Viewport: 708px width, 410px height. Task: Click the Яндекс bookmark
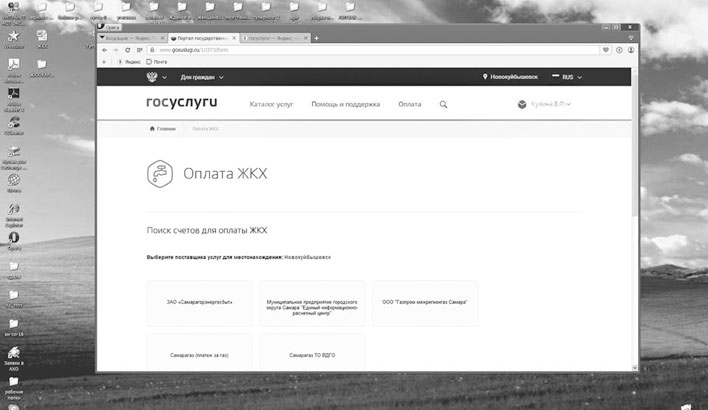[x=130, y=62]
